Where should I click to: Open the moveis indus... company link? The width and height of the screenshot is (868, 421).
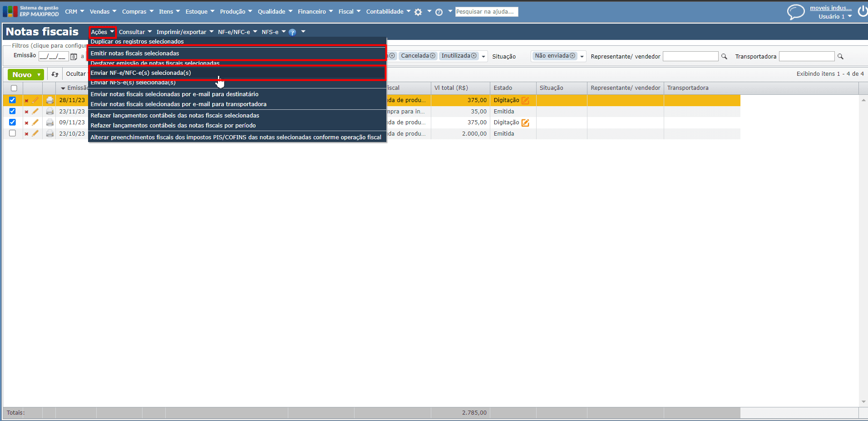831,8
